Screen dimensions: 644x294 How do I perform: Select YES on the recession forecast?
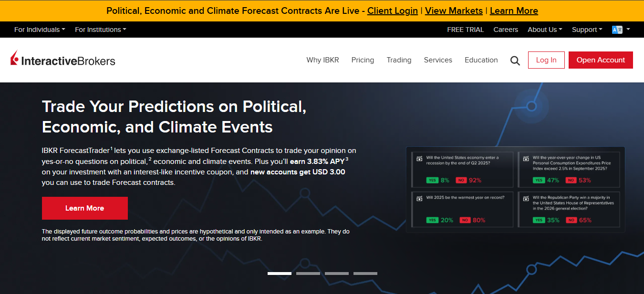(432, 180)
